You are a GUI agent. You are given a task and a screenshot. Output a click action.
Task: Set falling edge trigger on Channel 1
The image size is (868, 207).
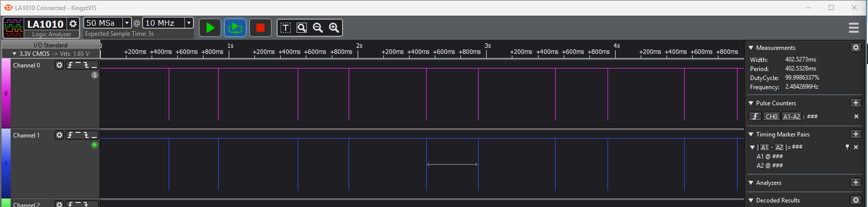pyautogui.click(x=86, y=135)
